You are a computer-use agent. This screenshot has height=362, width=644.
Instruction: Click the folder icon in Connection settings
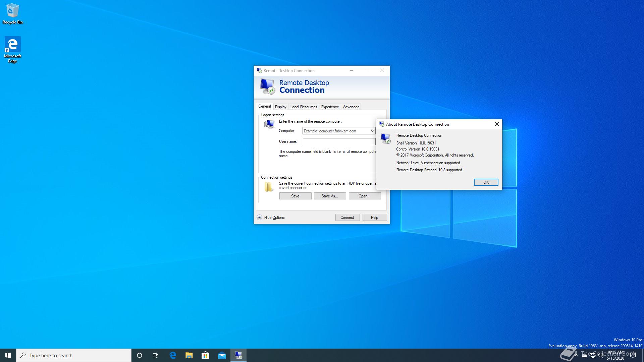(269, 187)
